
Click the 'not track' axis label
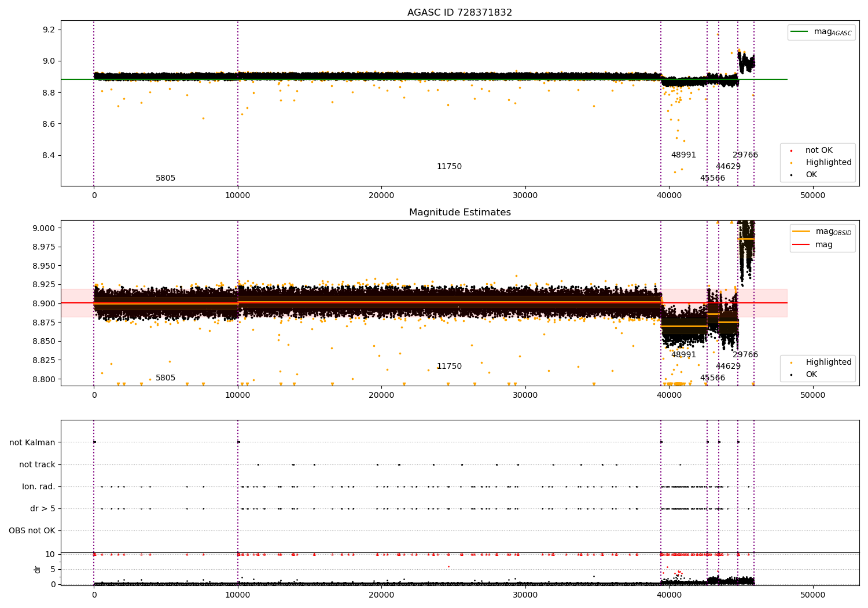click(37, 465)
